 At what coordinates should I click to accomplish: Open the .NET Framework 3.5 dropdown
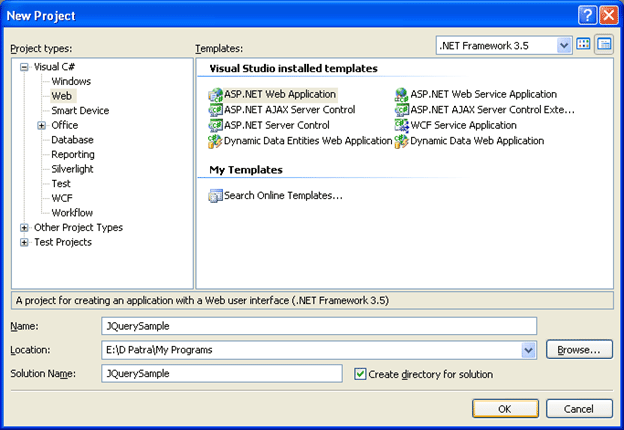click(564, 45)
